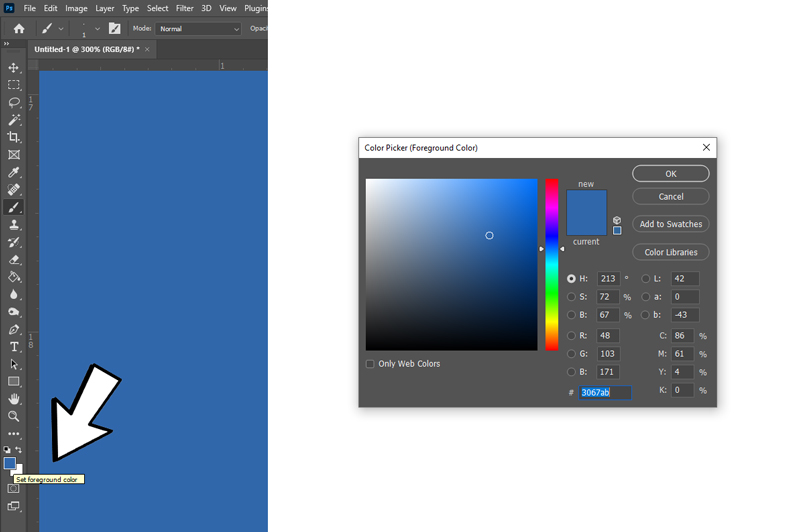Enable the Only Web Colors checkbox
800x532 pixels.
click(x=370, y=364)
